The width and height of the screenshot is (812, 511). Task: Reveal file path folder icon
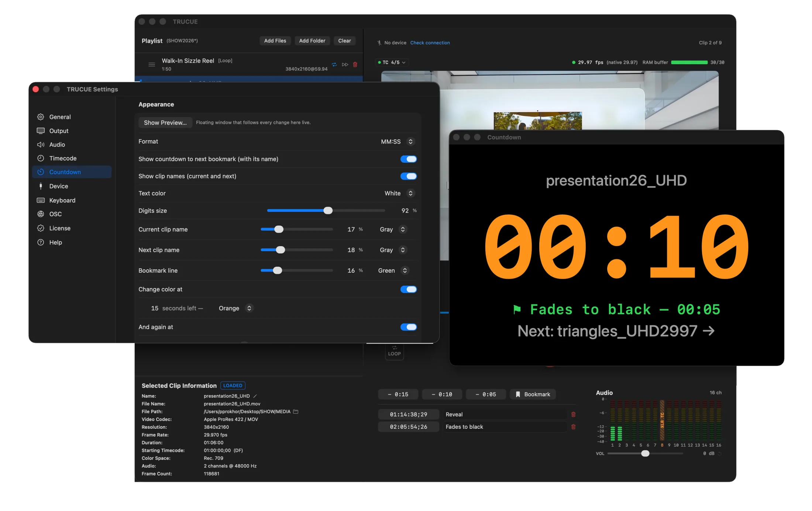click(x=296, y=411)
